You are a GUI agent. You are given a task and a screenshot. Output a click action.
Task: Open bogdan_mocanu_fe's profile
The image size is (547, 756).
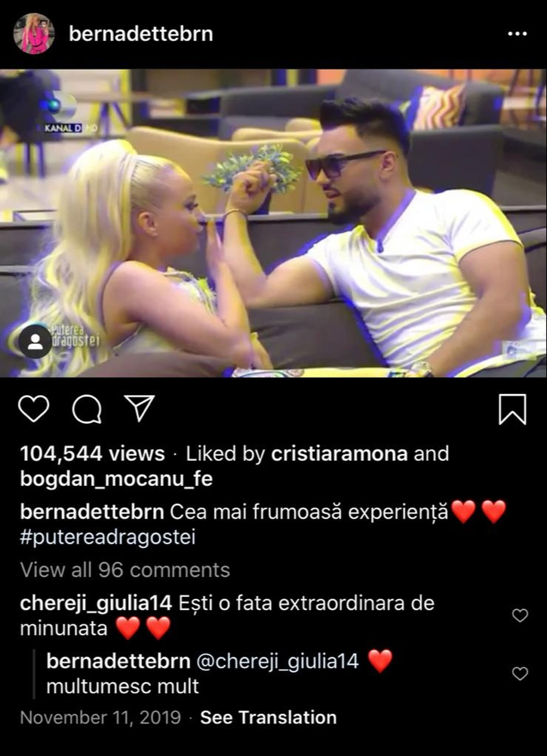point(116,479)
